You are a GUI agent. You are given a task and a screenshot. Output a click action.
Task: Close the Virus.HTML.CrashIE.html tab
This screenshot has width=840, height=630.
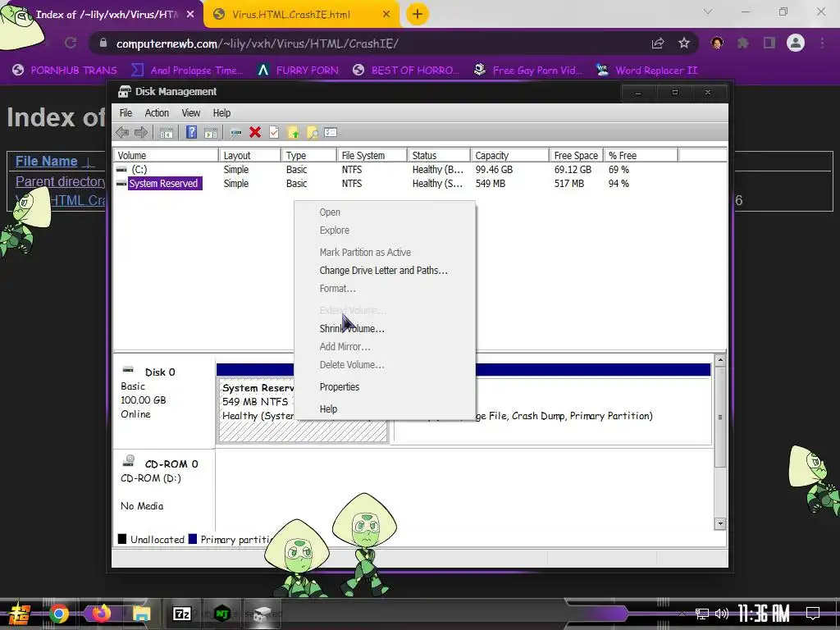click(386, 15)
